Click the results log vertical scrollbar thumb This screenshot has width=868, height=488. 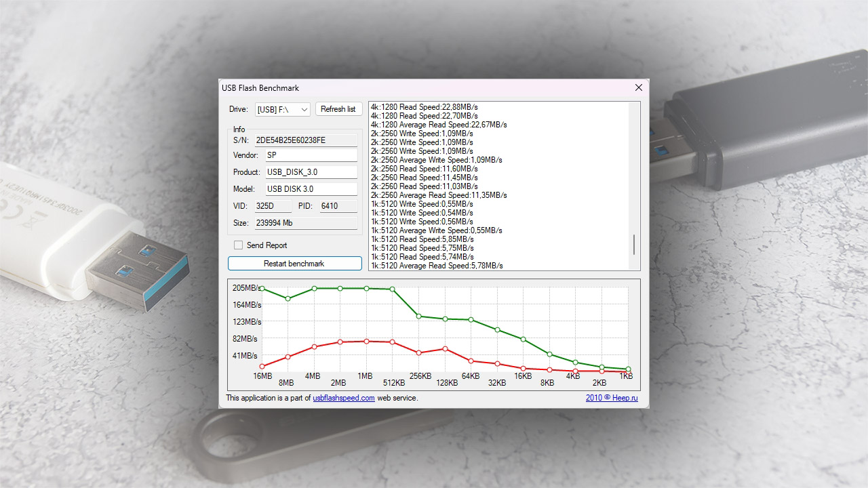(634, 245)
